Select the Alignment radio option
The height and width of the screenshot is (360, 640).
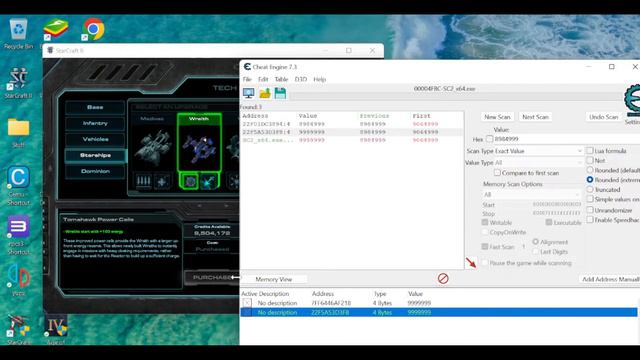[536, 242]
